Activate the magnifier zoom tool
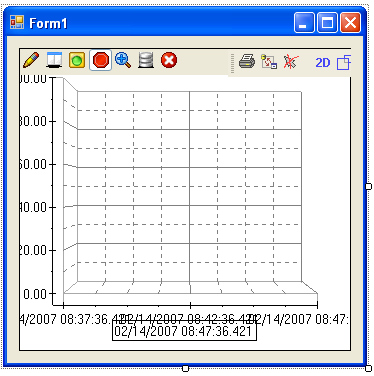The width and height of the screenshot is (374, 376). tap(123, 61)
